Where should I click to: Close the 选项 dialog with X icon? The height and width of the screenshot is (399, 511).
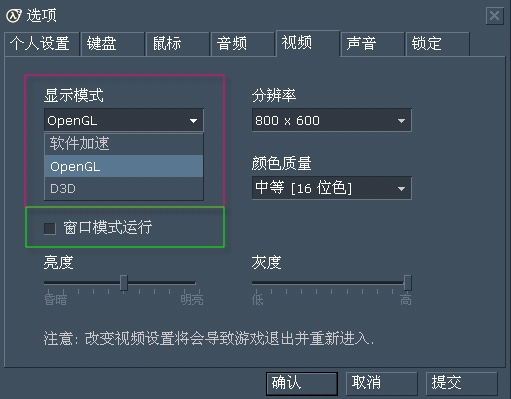[494, 16]
